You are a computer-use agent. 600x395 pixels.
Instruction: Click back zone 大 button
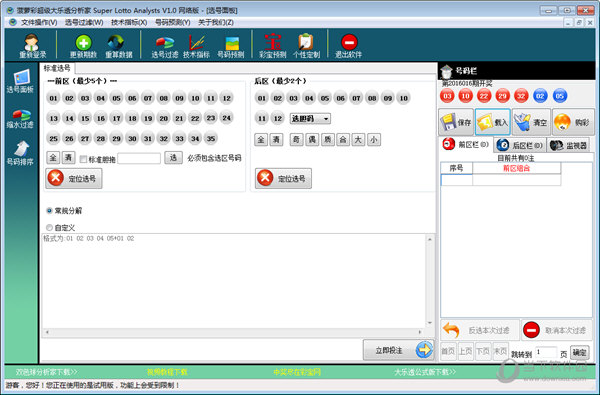click(x=358, y=139)
